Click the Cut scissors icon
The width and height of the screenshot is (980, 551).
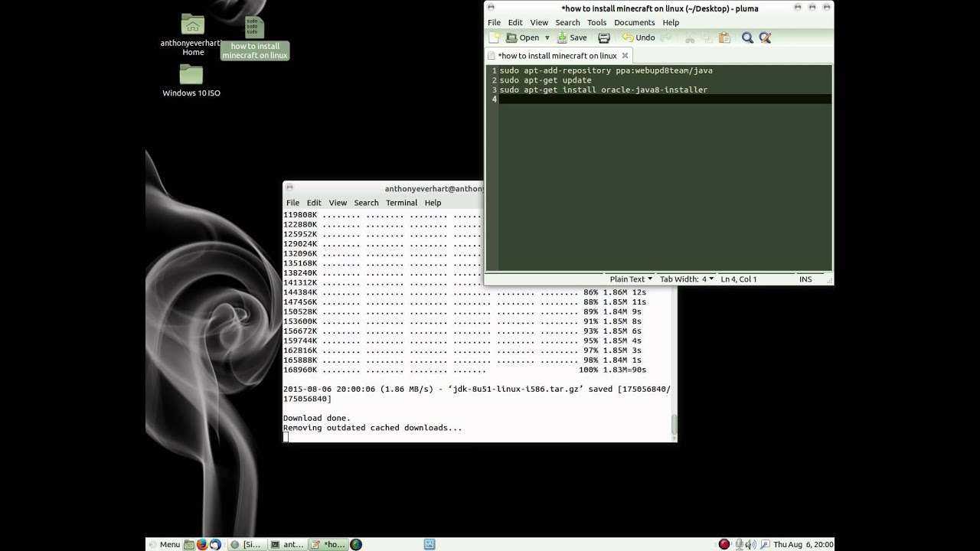tap(690, 37)
